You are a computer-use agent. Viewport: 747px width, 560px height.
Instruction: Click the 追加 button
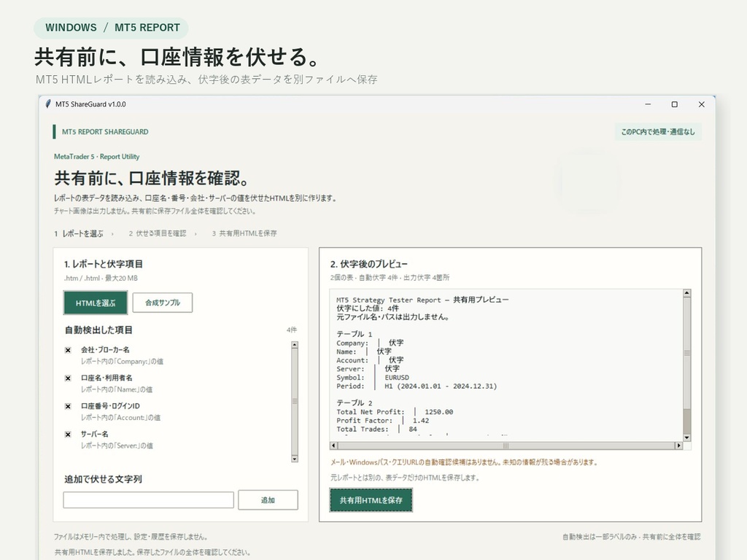[268, 500]
